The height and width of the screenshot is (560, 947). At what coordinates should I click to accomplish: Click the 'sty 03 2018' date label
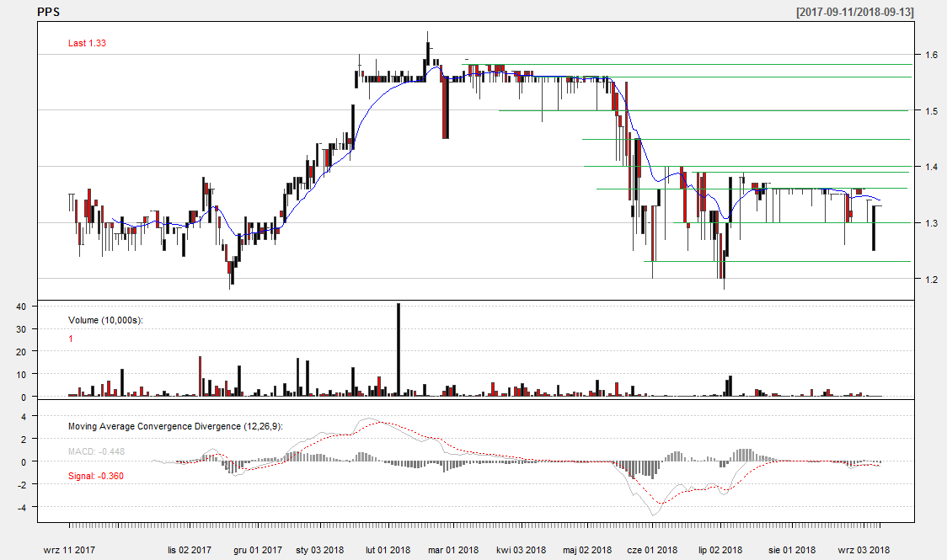pyautogui.click(x=319, y=550)
